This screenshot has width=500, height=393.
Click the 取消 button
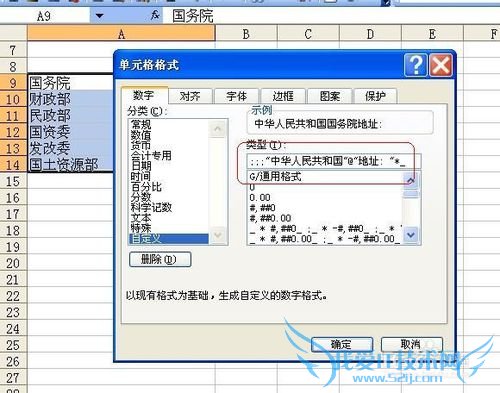tap(412, 344)
